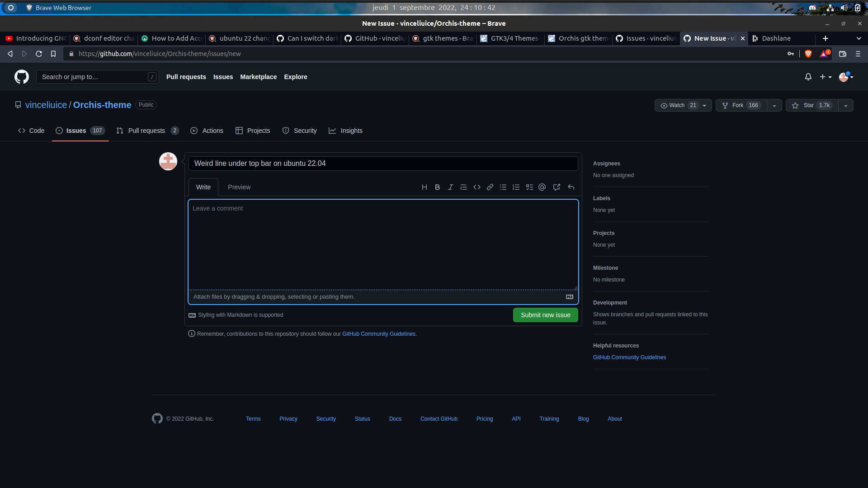868x488 pixels.
Task: Open the Issues tab of the repository
Action: (77, 131)
